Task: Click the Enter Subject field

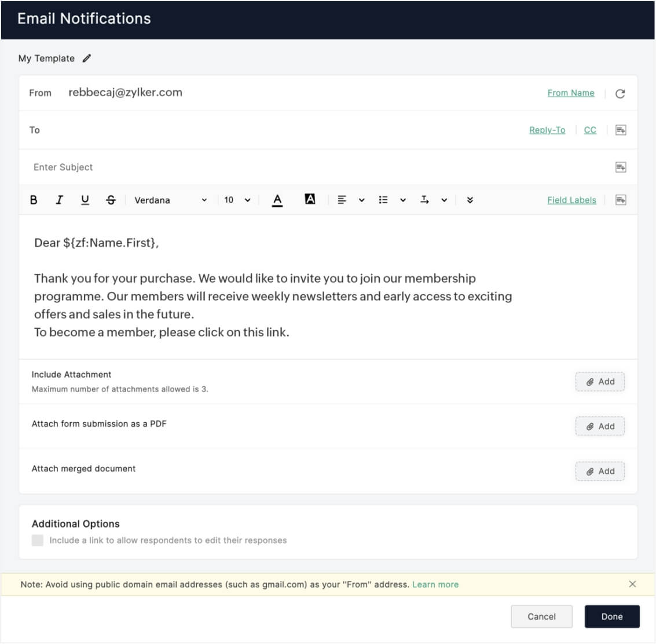Action: pyautogui.click(x=174, y=167)
